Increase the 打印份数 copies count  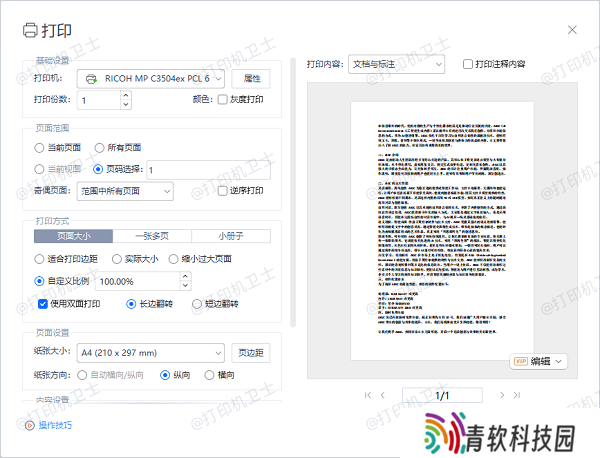tap(126, 95)
